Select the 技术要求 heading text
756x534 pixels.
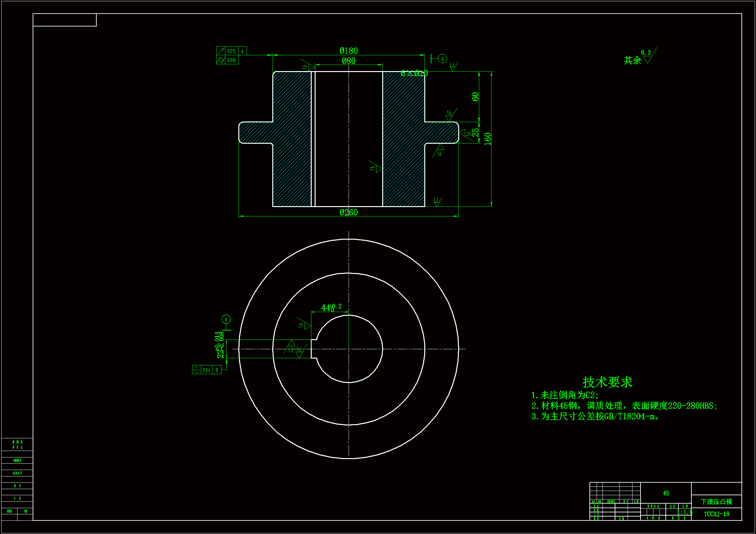pyautogui.click(x=607, y=382)
